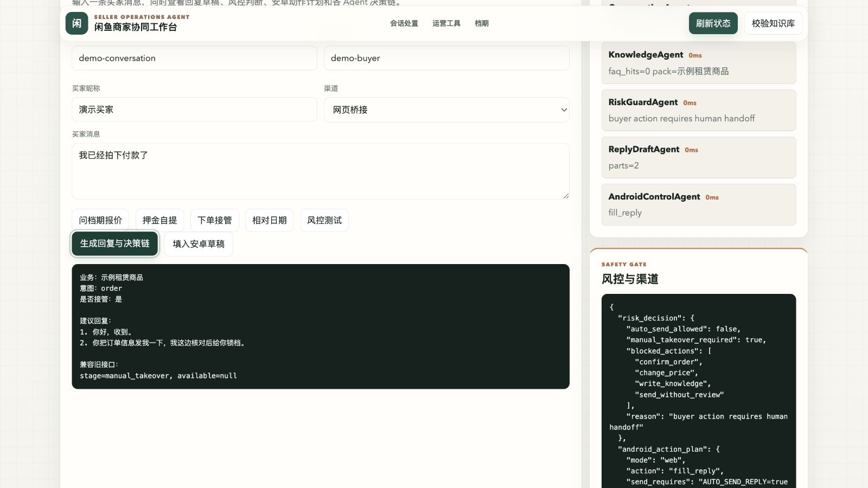The image size is (868, 488).
Task: Open the 运营工具 nav item
Action: (446, 23)
